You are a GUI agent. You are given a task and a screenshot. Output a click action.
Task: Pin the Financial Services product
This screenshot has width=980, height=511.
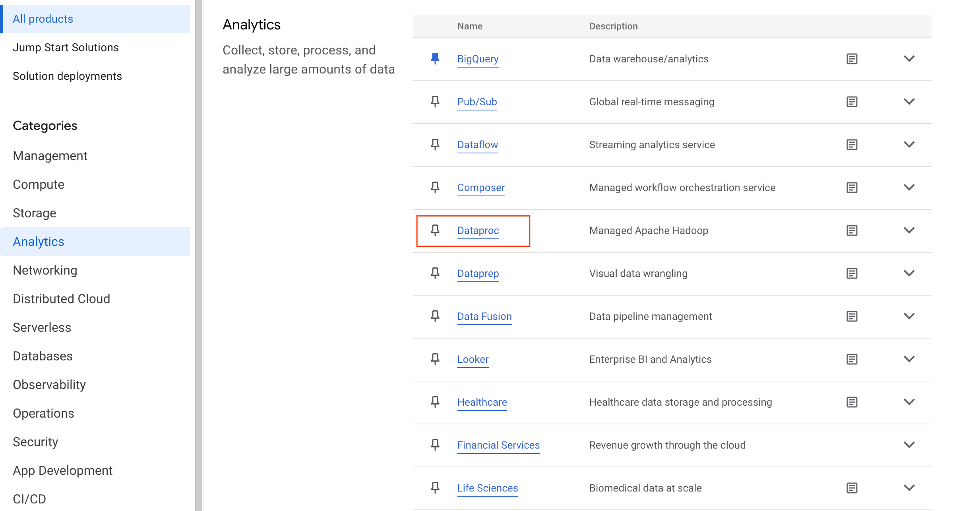point(435,445)
